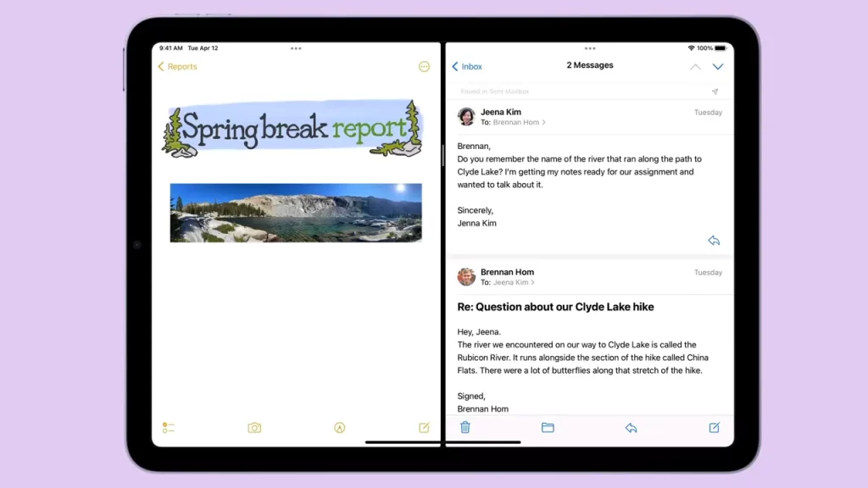Tap the sent mailbox paper-plane icon

pos(715,91)
